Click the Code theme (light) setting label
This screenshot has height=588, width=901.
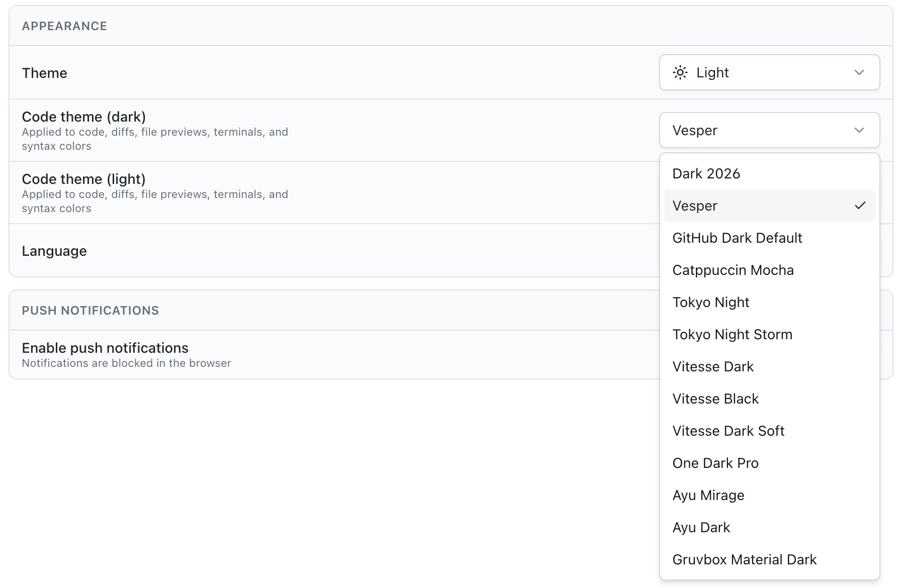83,179
